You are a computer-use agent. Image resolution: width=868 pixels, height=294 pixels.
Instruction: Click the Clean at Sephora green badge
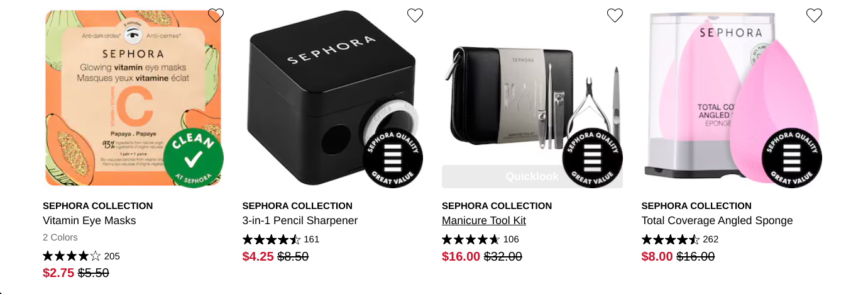(x=193, y=158)
